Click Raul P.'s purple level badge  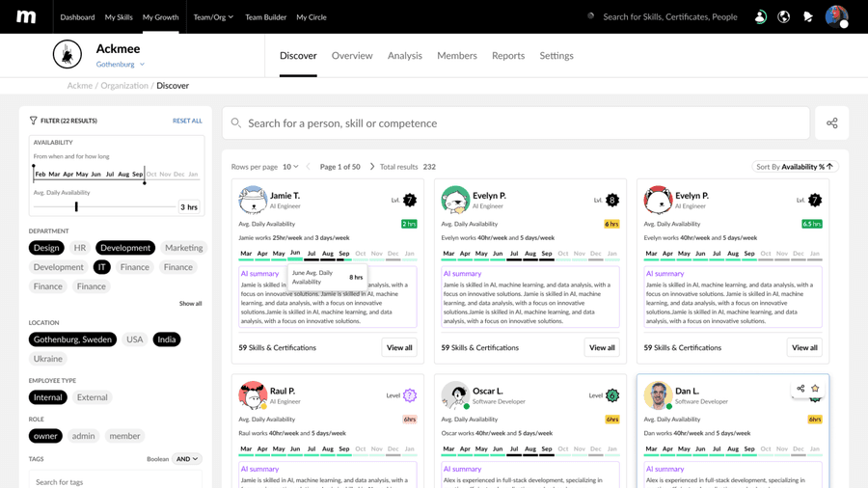410,395
